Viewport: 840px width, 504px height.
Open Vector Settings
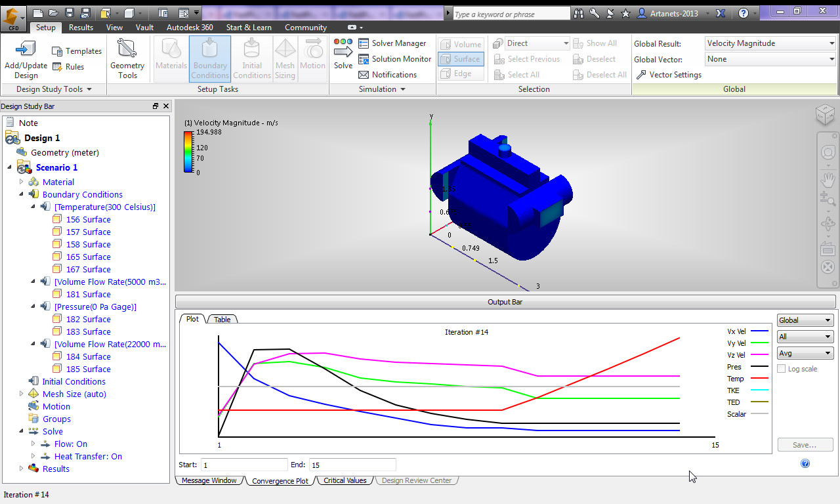tap(669, 75)
